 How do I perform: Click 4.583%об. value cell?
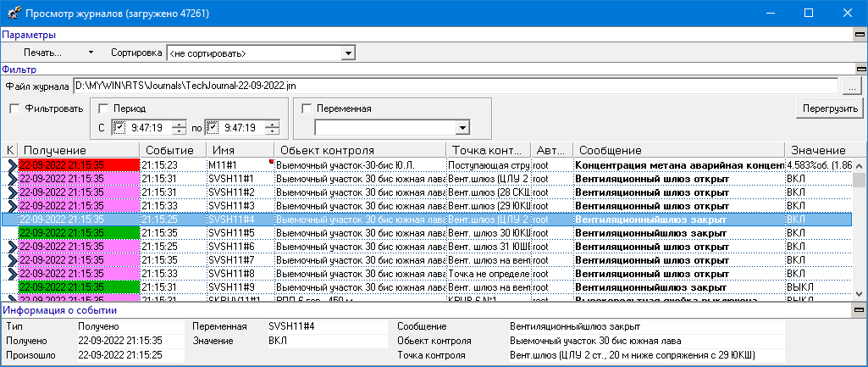(818, 164)
